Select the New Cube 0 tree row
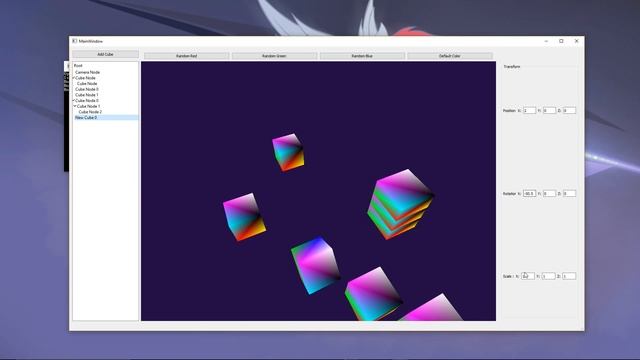640x360 pixels. (x=106, y=118)
